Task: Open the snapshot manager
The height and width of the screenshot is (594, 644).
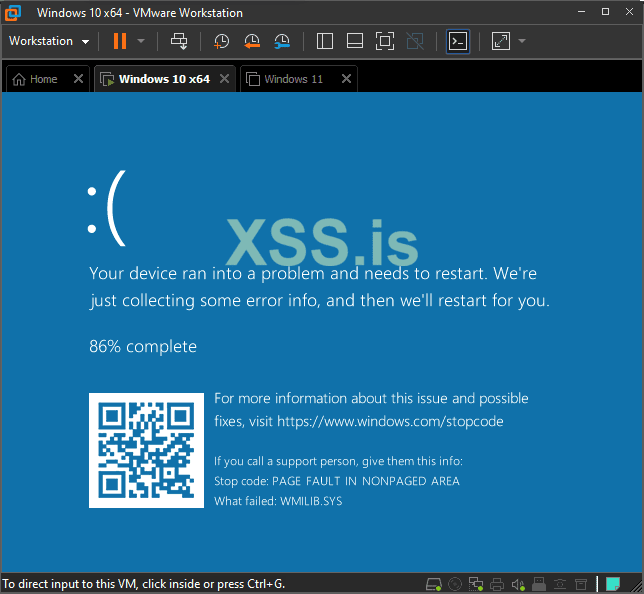Action: tap(283, 41)
